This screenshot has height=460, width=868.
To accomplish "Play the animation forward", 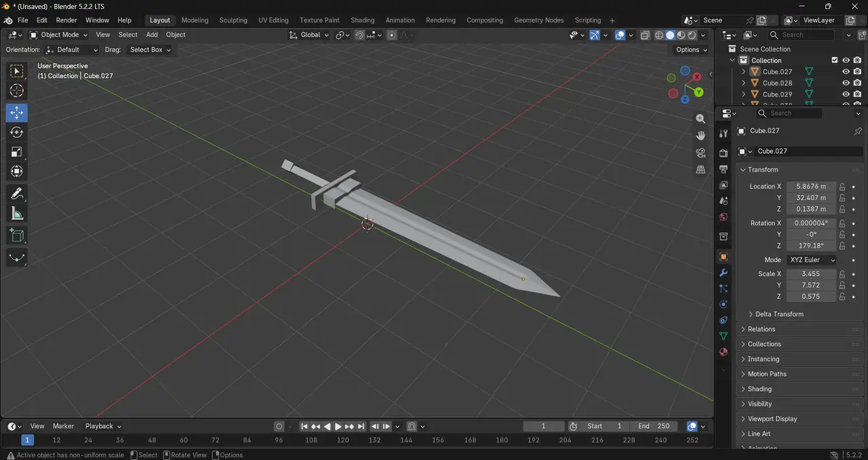I will pyautogui.click(x=338, y=426).
